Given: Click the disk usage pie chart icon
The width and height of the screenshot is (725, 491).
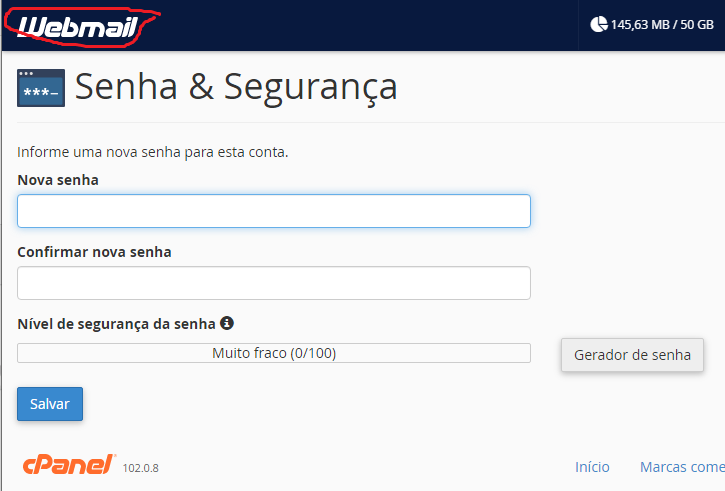Looking at the screenshot, I should point(599,24).
